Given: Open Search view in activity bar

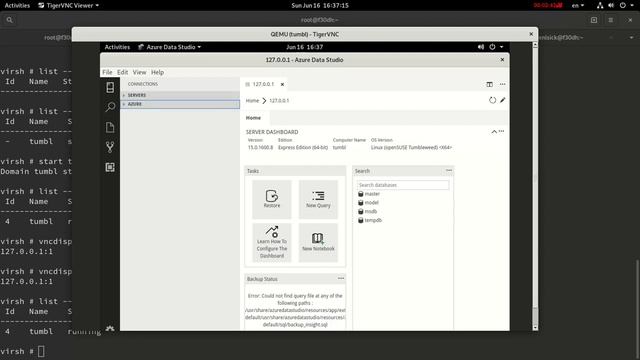Looking at the screenshot, I should (x=110, y=107).
